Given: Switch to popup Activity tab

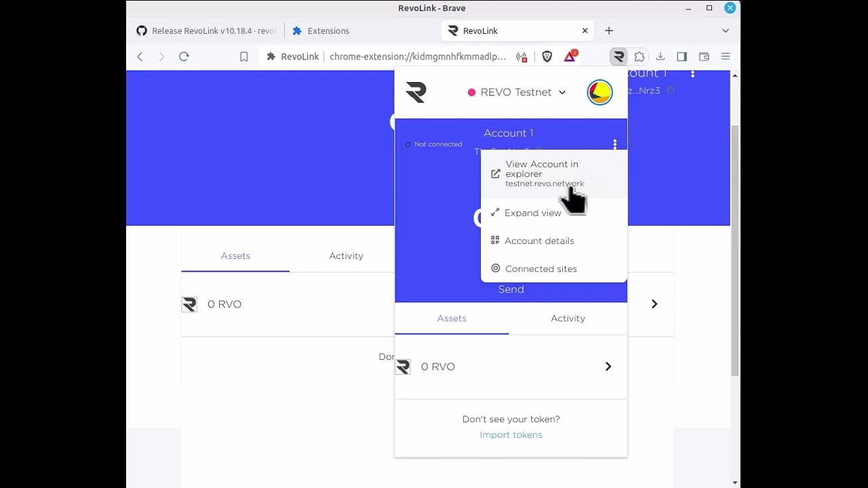Looking at the screenshot, I should point(568,319).
